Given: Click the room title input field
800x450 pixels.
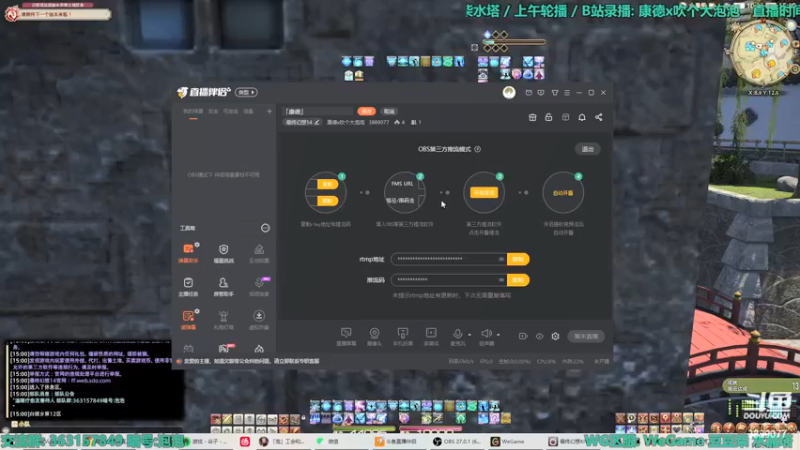Looking at the screenshot, I should (318, 111).
